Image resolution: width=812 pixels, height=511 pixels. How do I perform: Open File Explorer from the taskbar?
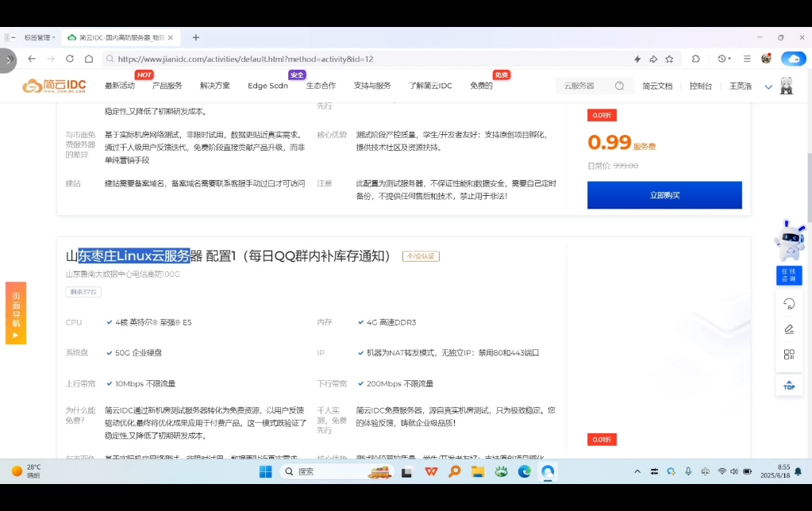478,471
